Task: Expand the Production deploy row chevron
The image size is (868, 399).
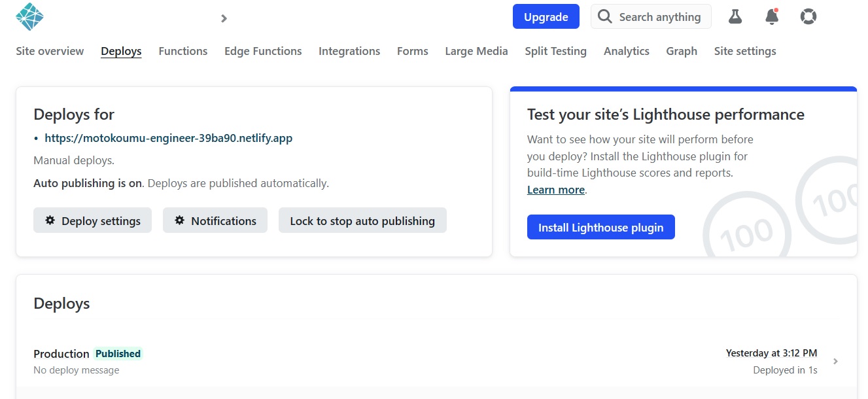Action: (x=835, y=362)
